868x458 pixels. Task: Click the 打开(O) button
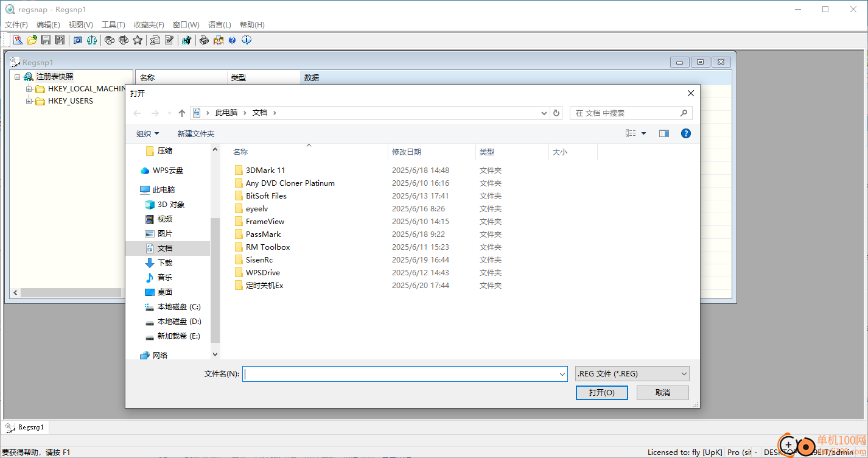click(601, 393)
